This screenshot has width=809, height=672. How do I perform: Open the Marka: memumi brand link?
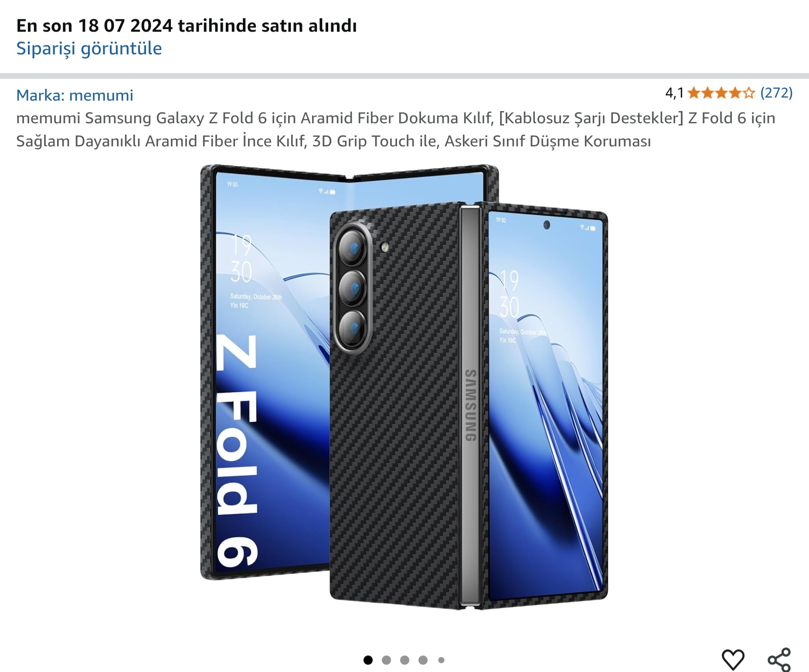point(75,95)
